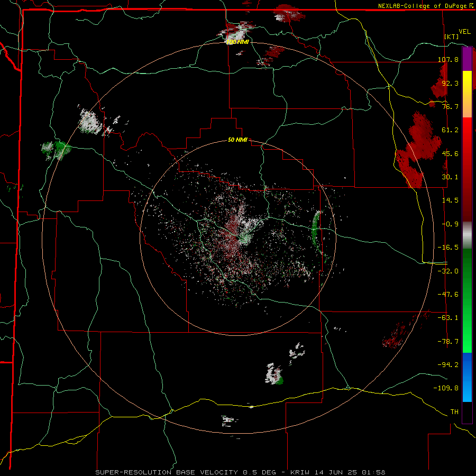Click the -63.1 velocity scale value
Image resolution: width=476 pixels, height=476 pixels.
(x=448, y=318)
